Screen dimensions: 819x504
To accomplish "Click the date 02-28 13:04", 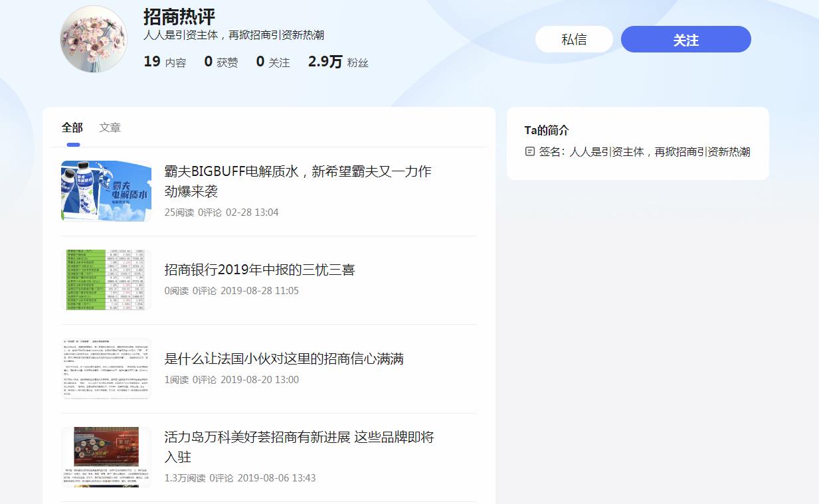I will [252, 212].
